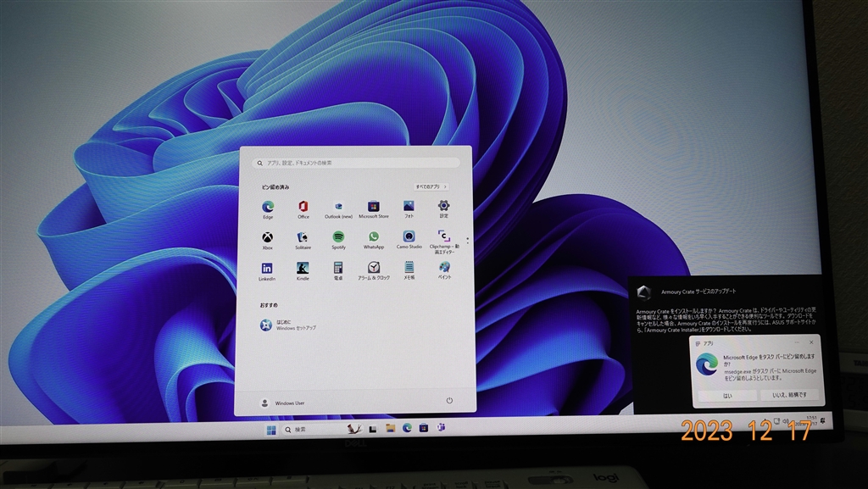Viewport: 868px width, 489px height.
Task: Click the Start button on taskbar
Action: click(271, 430)
